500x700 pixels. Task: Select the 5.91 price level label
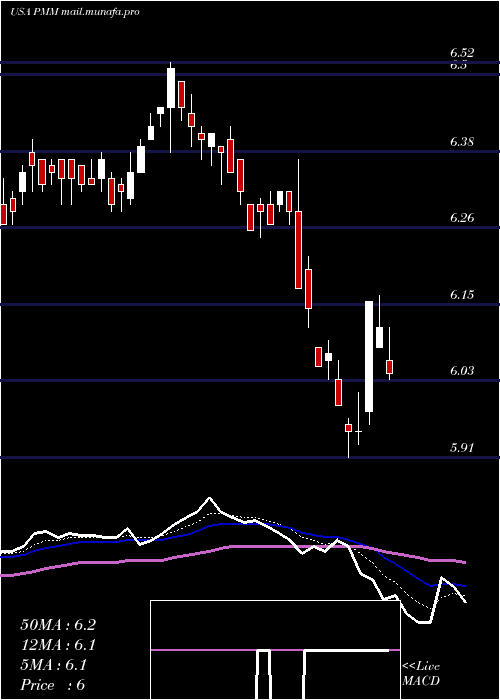pyautogui.click(x=462, y=448)
